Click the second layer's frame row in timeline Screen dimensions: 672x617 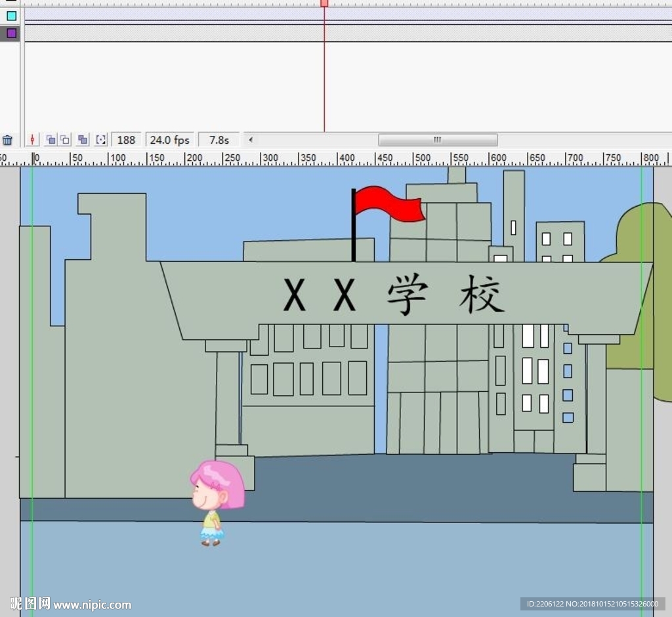point(348,33)
